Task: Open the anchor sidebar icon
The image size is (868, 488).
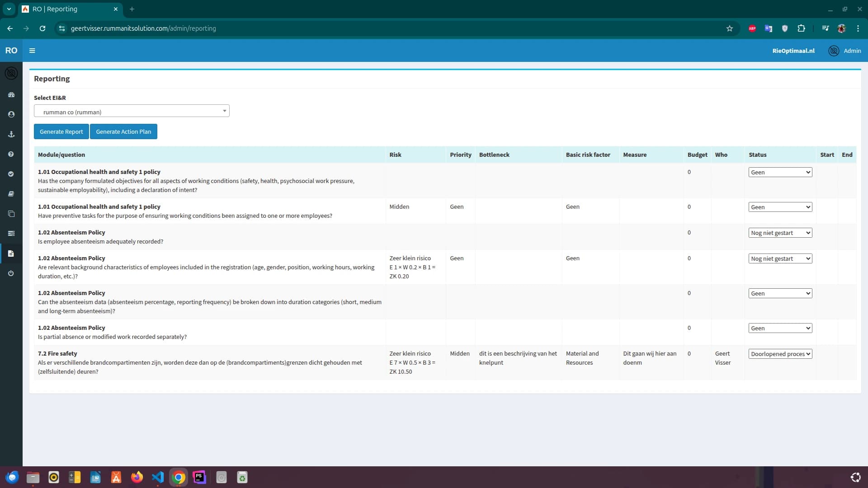Action: (x=11, y=134)
